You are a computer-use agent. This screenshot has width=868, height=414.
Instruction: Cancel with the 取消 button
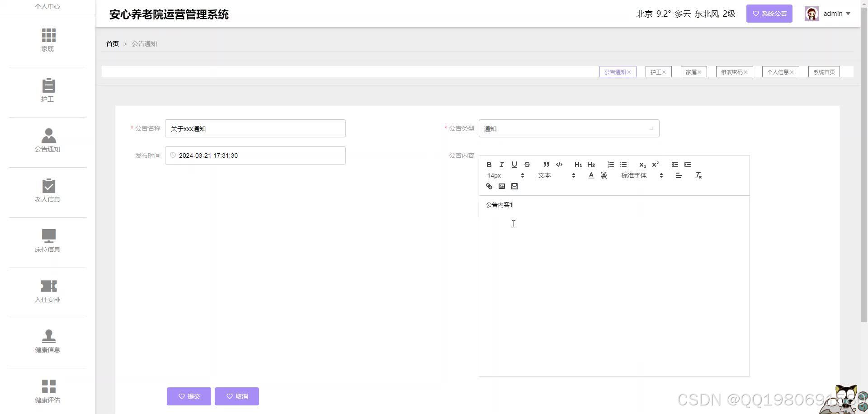tap(236, 396)
